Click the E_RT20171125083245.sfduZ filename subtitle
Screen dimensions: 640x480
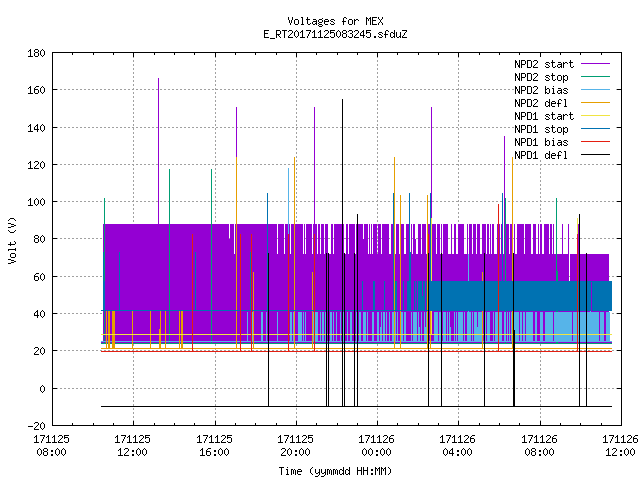pyautogui.click(x=335, y=34)
